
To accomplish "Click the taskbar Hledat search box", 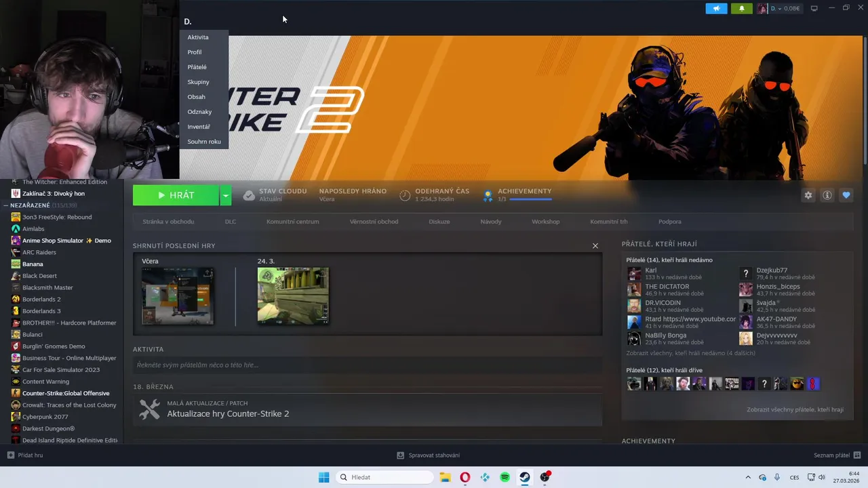I will (384, 477).
